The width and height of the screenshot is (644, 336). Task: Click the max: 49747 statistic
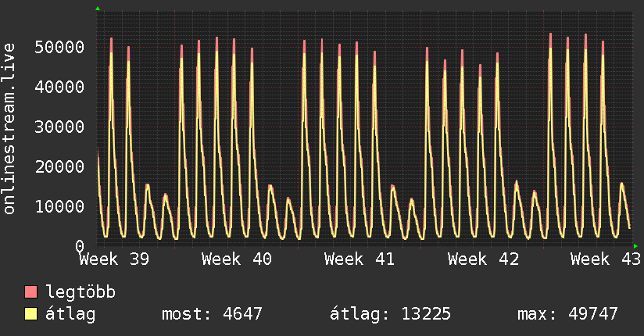pos(567,314)
